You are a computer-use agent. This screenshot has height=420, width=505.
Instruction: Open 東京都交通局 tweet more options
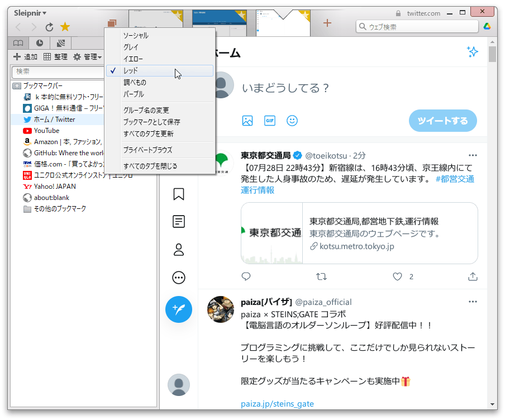pos(473,156)
